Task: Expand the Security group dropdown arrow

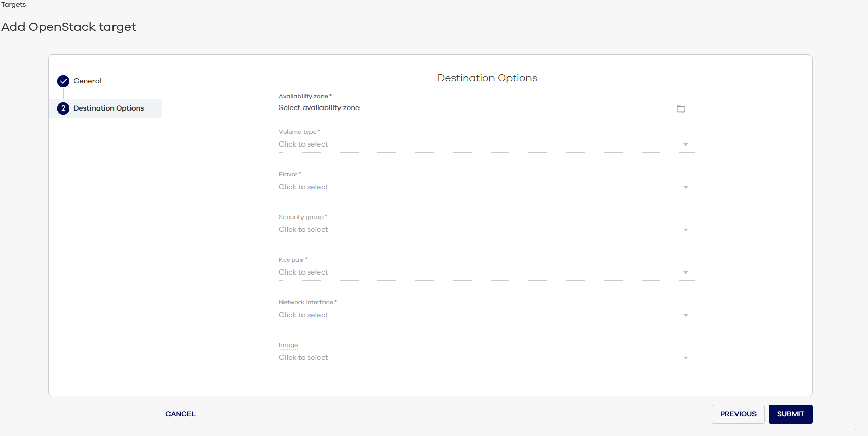Action: (685, 230)
